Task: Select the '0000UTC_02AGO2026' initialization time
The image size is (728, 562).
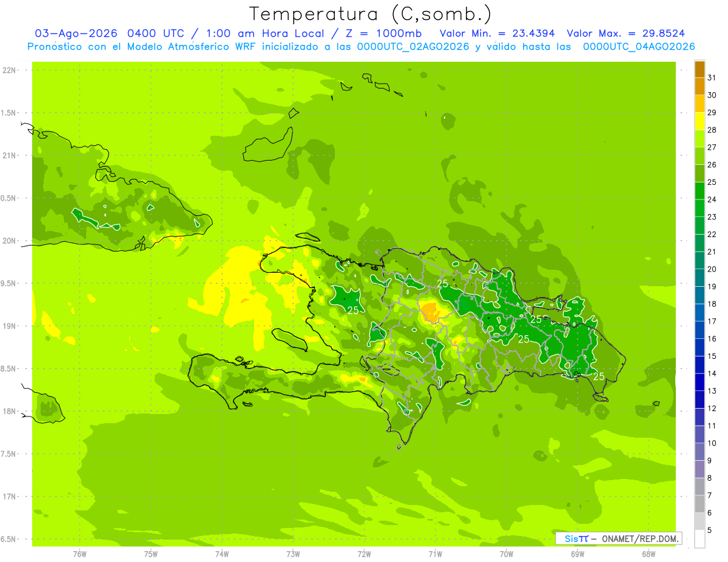Action: click(412, 47)
